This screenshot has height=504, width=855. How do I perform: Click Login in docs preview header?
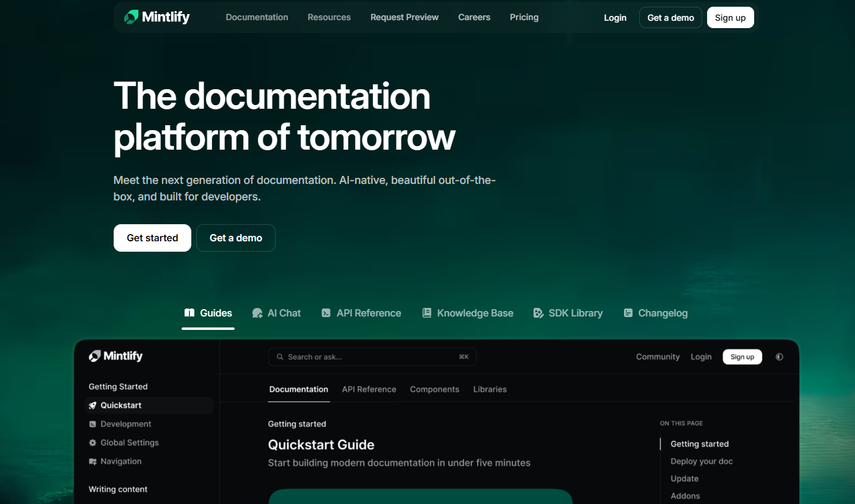click(x=701, y=357)
